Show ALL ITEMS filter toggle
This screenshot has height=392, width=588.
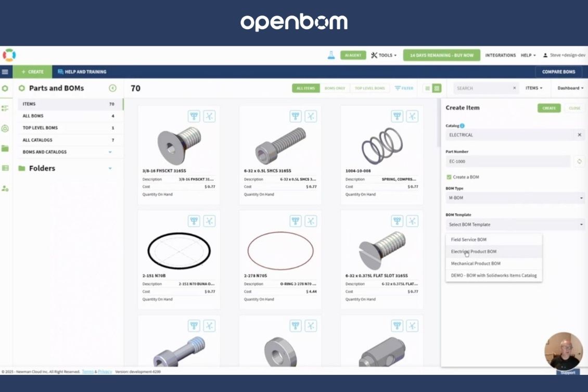(x=305, y=88)
